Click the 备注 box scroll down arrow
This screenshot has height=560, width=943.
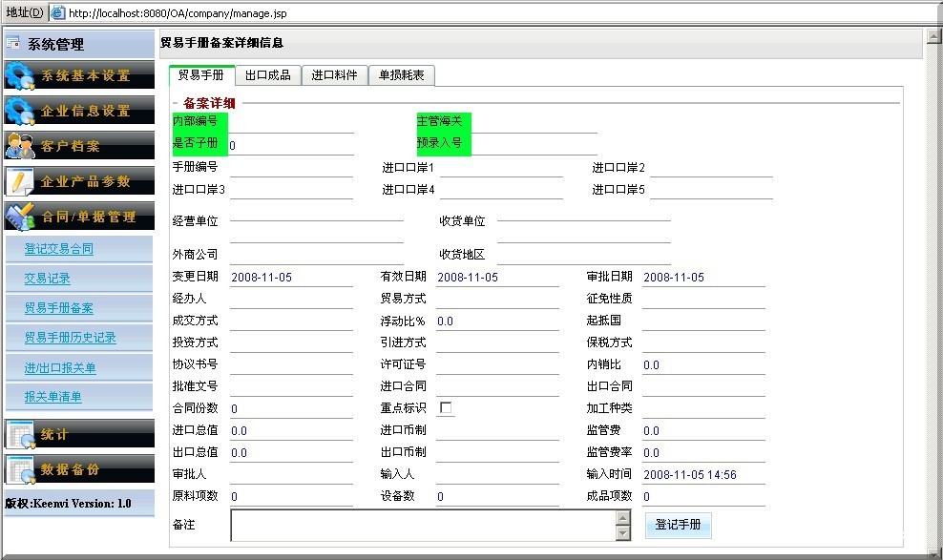(623, 533)
